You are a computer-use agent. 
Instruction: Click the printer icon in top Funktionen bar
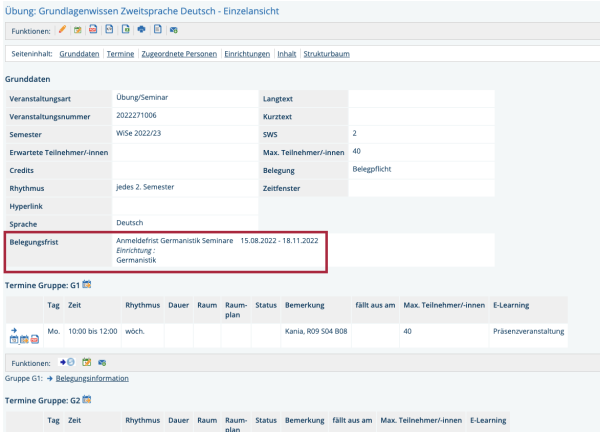141,31
